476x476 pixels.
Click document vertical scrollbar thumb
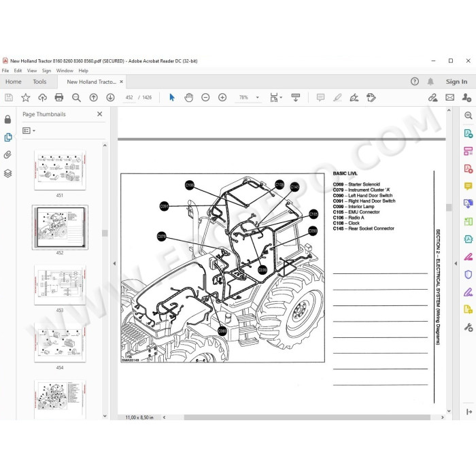[x=449, y=207]
